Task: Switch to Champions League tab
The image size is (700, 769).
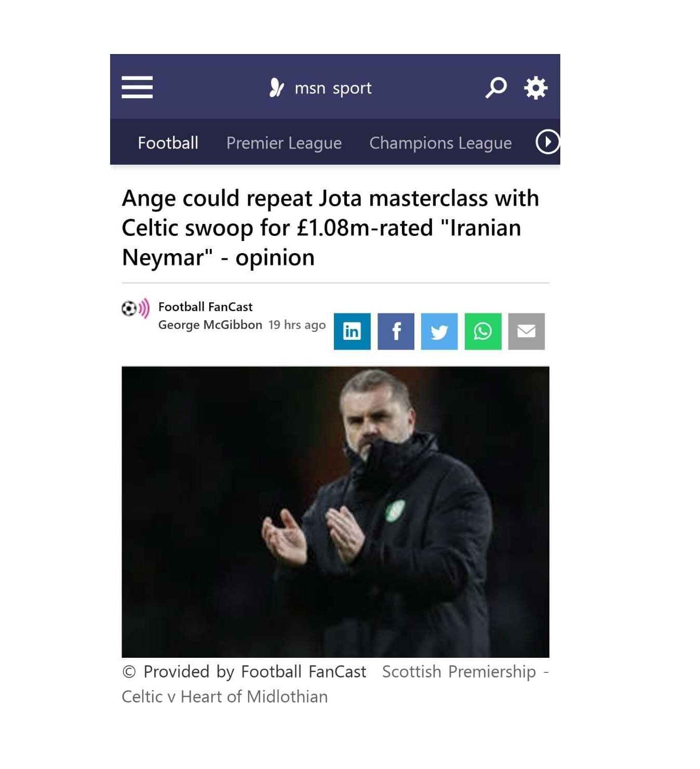Action: (440, 143)
